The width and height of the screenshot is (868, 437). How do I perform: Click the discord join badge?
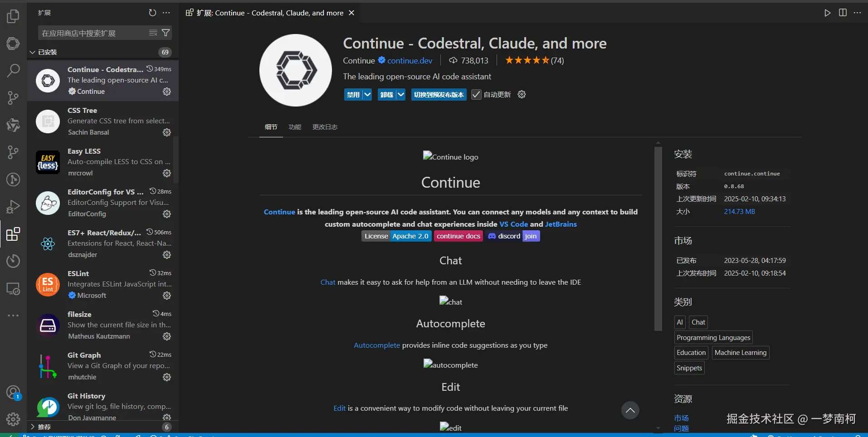click(513, 236)
